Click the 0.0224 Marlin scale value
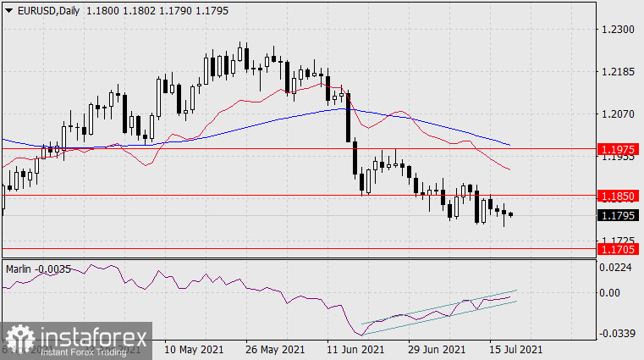The height and width of the screenshot is (360, 644). pyautogui.click(x=616, y=269)
